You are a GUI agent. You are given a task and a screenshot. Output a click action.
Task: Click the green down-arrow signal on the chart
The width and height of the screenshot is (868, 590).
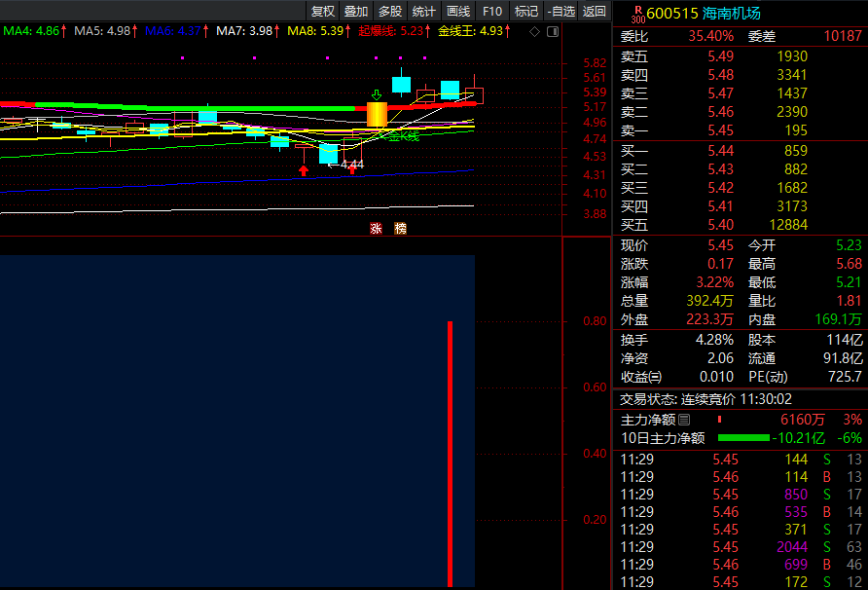pos(376,94)
